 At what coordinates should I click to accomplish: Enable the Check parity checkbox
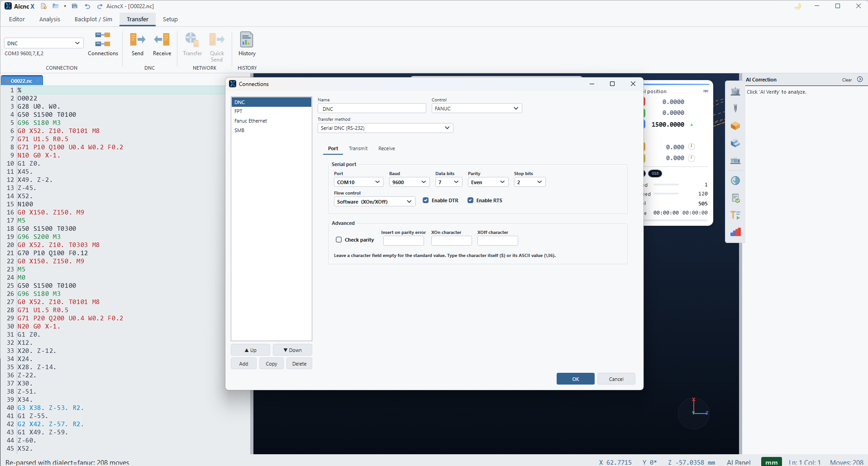click(339, 240)
